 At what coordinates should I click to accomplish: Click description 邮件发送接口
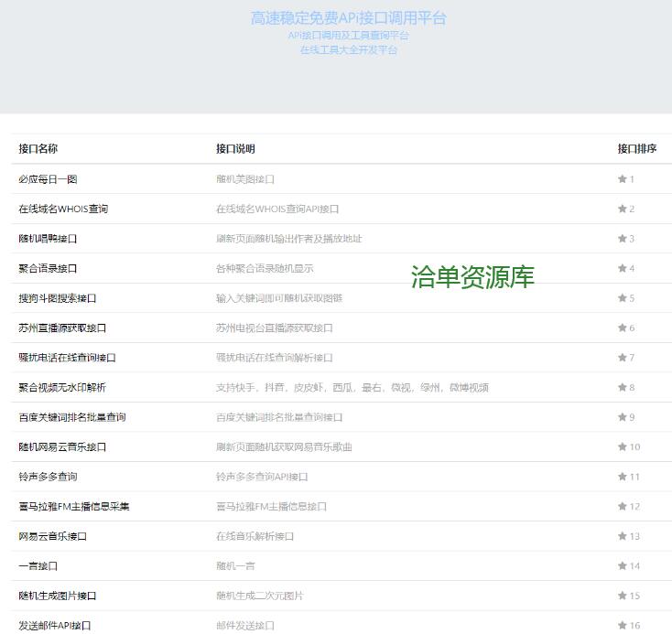[245, 626]
